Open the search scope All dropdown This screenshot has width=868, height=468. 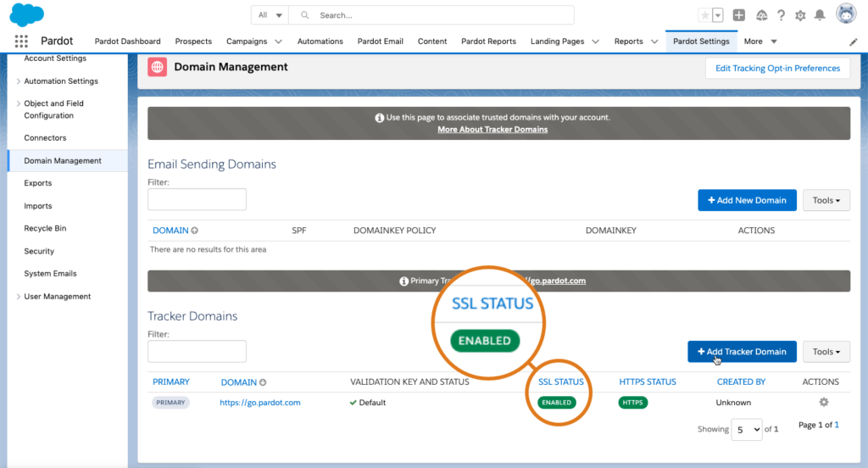tap(270, 15)
